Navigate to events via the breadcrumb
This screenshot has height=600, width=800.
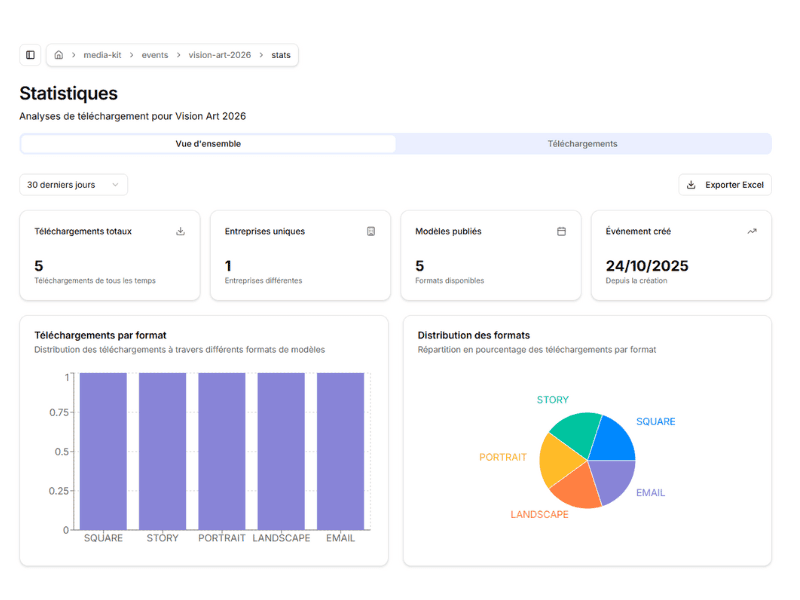[x=155, y=55]
